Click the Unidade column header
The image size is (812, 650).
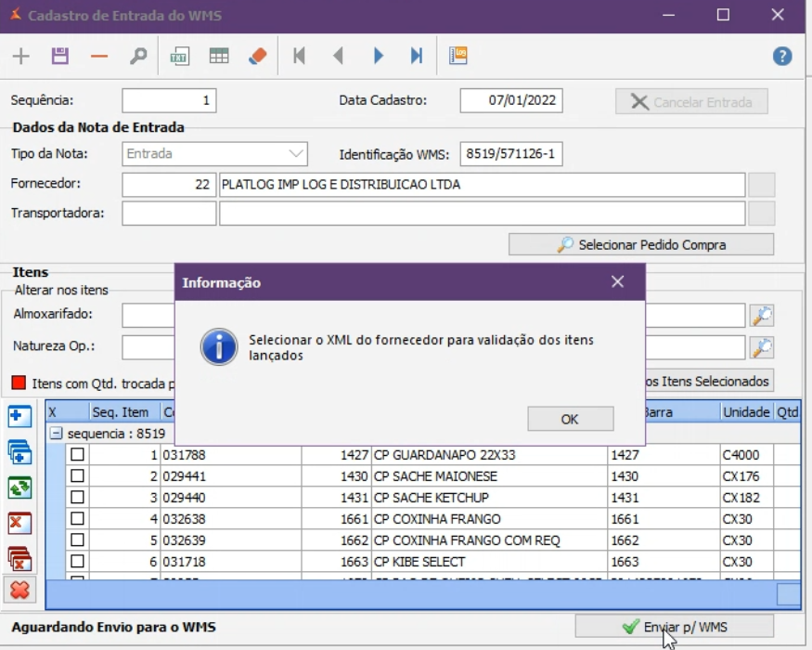[x=747, y=412]
